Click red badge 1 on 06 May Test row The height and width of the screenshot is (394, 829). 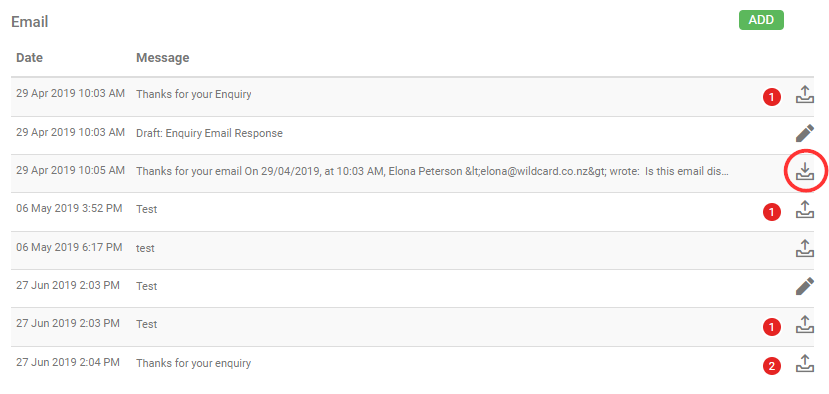(771, 213)
